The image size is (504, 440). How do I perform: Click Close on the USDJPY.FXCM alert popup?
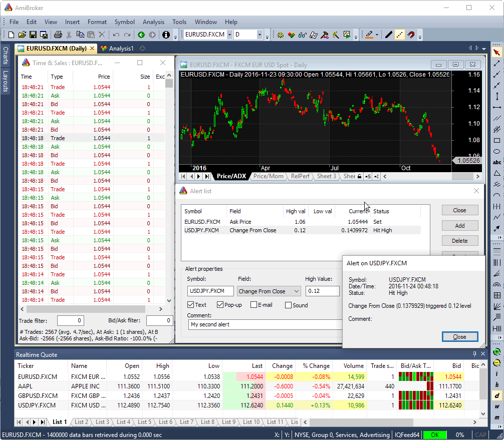tap(460, 337)
